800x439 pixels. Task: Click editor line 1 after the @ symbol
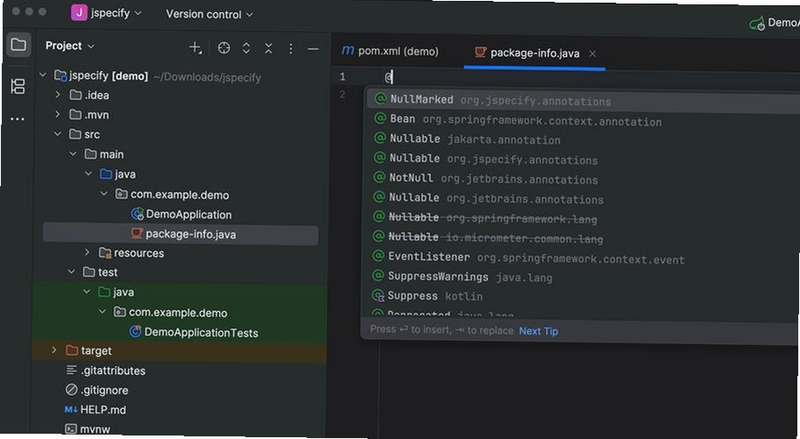[x=392, y=78]
